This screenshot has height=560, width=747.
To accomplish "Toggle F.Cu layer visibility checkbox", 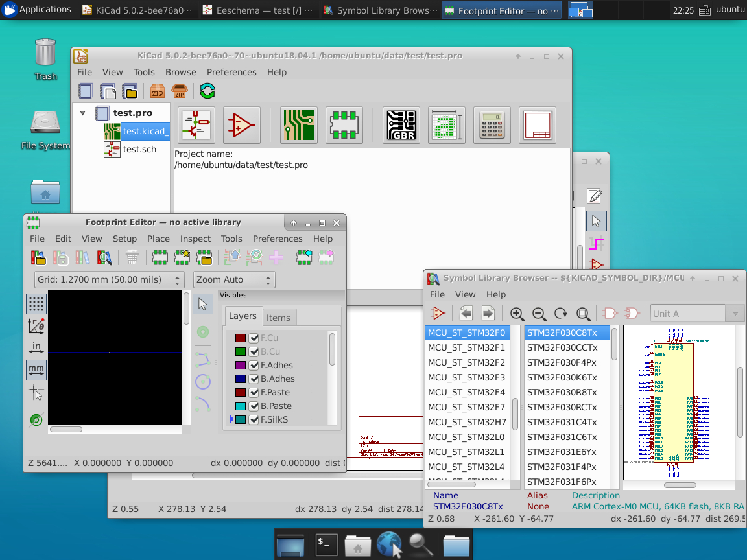I will (254, 338).
